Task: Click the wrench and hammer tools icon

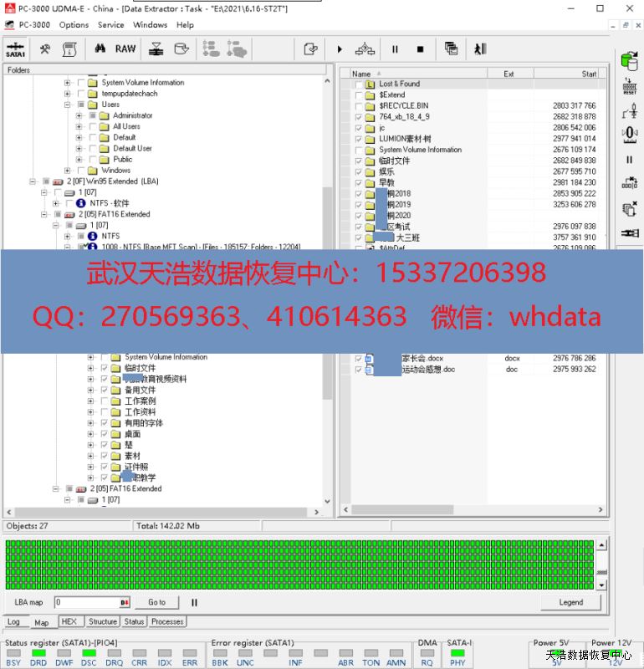Action: [x=45, y=49]
